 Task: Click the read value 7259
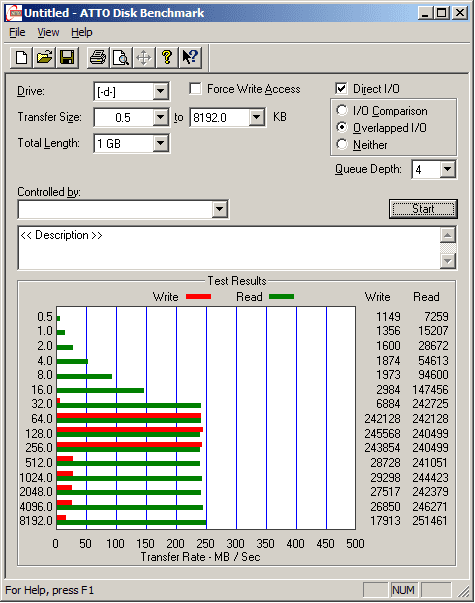[x=436, y=316]
